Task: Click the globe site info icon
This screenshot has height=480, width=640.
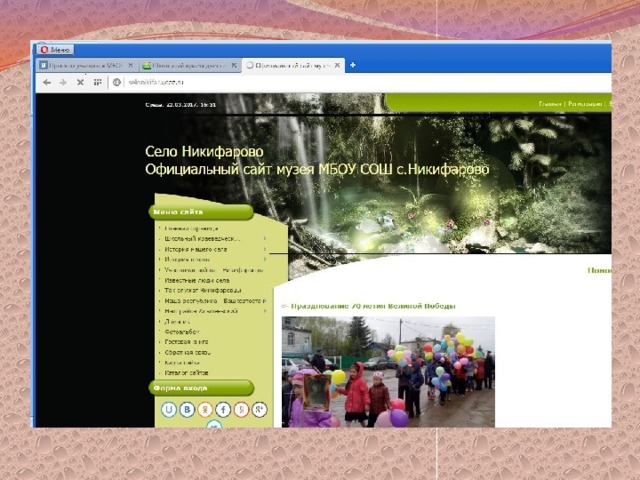Action: 117,82
